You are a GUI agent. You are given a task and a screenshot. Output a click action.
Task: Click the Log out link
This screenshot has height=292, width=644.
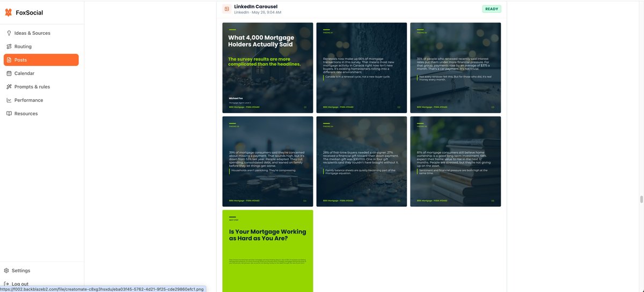click(20, 284)
